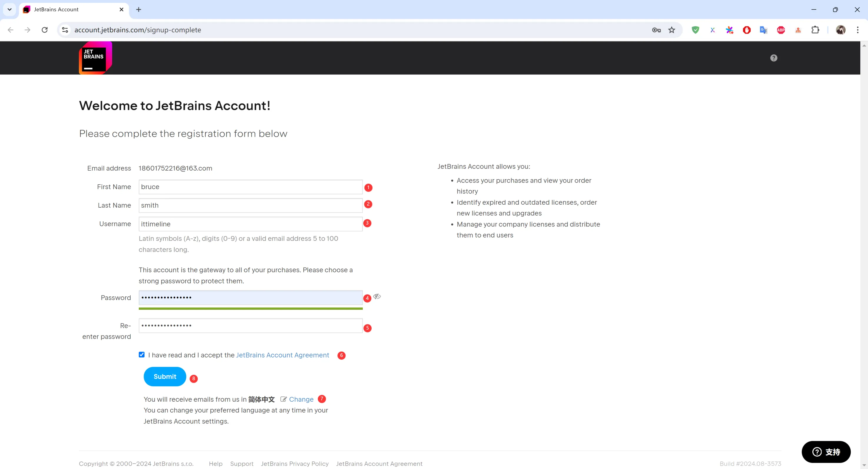Click the password manager key icon
This screenshot has height=469, width=868.
coord(656,30)
